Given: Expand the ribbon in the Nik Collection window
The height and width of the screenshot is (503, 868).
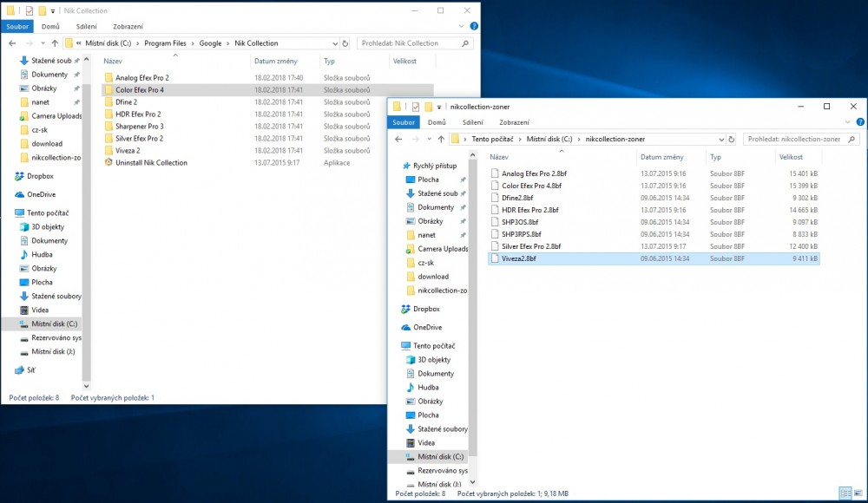Looking at the screenshot, I should [x=460, y=27].
